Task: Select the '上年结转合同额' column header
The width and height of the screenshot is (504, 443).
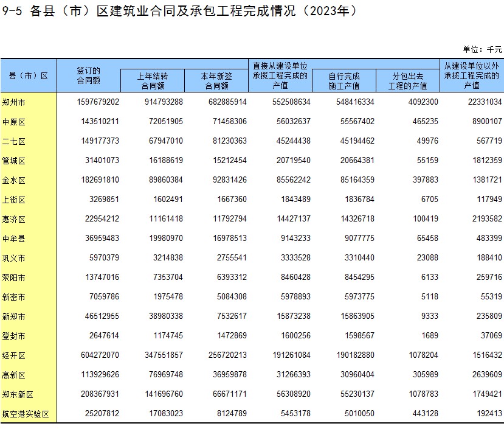Action: (x=152, y=81)
